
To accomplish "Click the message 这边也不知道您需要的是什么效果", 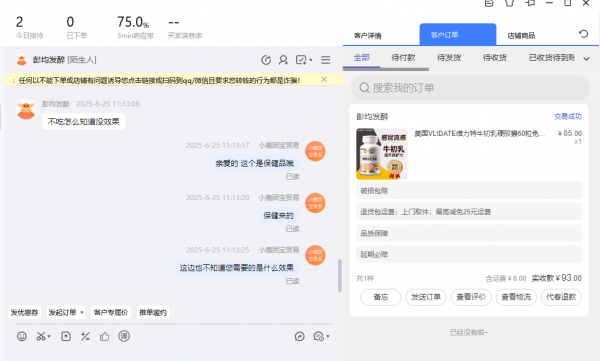I will (236, 268).
